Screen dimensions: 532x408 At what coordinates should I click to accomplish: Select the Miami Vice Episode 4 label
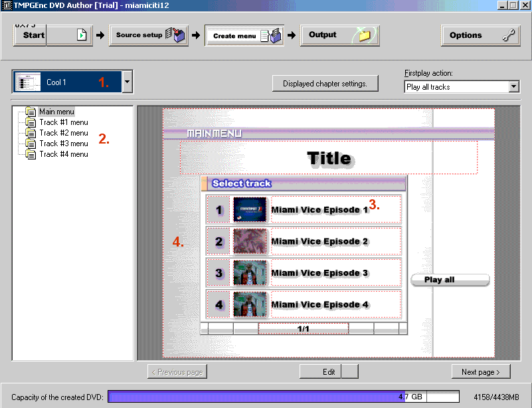tap(319, 304)
